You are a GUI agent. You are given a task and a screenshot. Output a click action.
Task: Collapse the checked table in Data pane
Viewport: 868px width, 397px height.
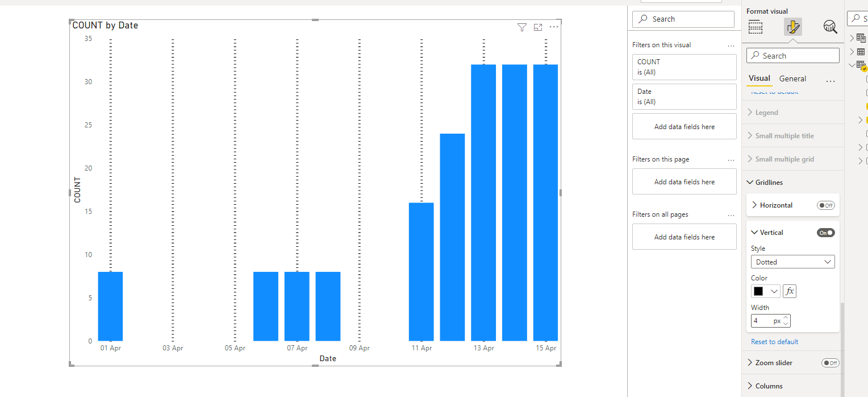tap(852, 65)
